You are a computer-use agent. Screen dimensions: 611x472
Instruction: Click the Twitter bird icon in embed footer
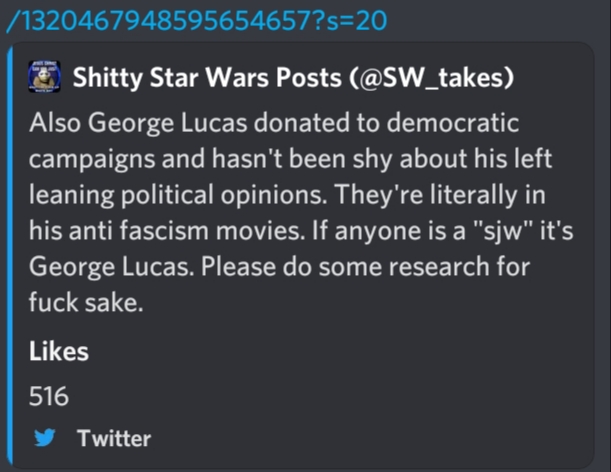click(44, 438)
